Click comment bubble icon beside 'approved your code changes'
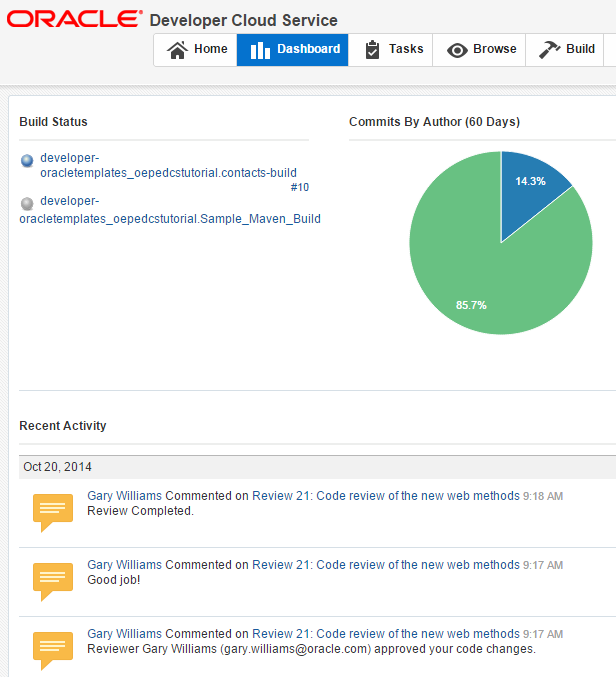This screenshot has width=616, height=679. coord(53,651)
